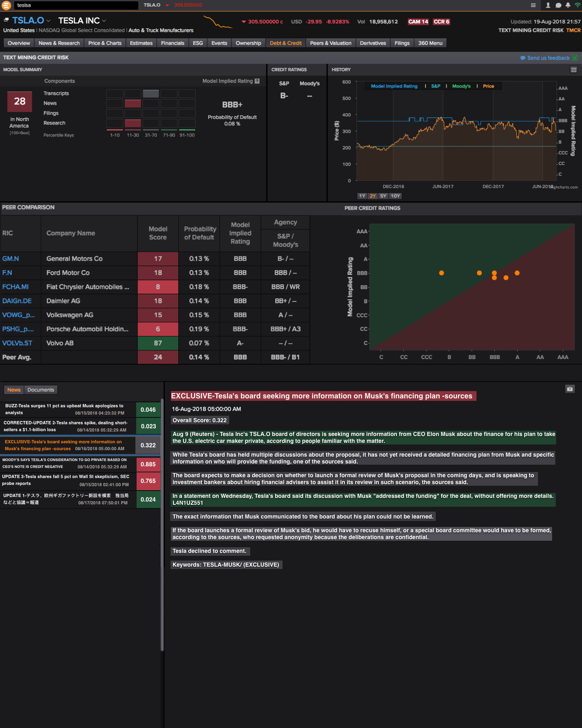
Task: Click Send us feedback link
Action: (548, 58)
